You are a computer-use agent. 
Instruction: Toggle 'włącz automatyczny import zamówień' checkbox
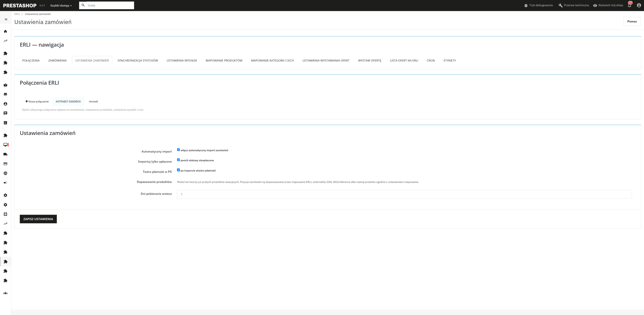pos(178,150)
